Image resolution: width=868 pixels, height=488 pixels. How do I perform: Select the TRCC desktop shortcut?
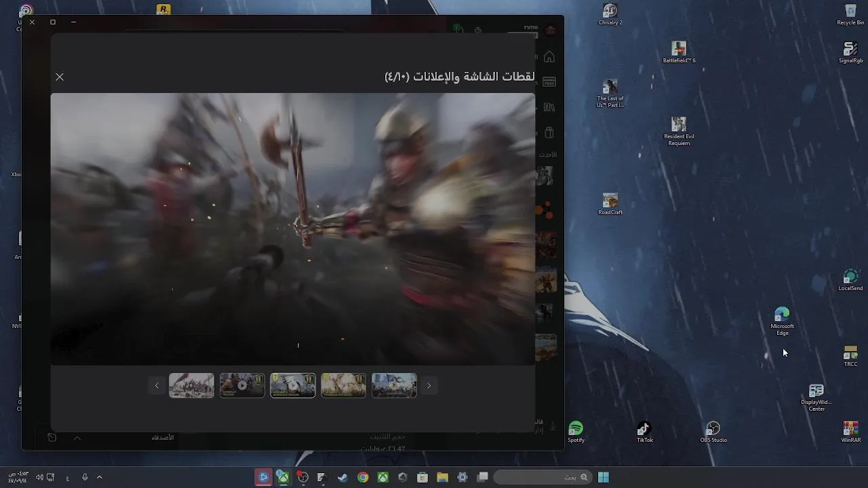850,356
